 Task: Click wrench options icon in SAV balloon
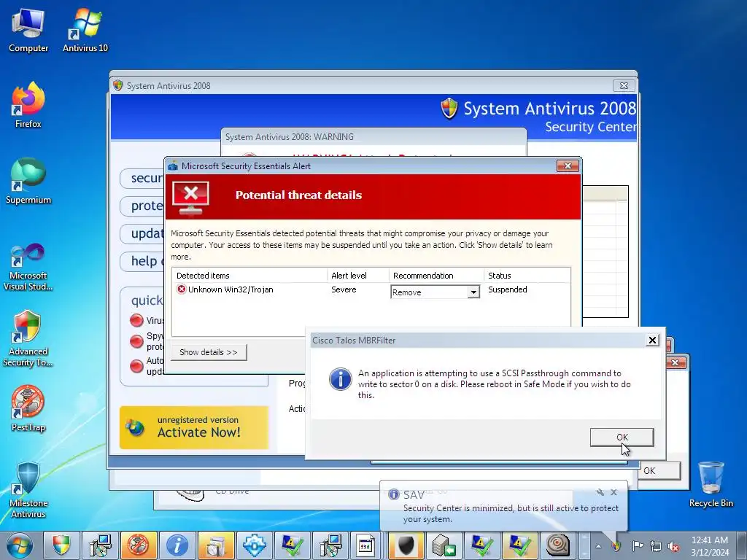600,492
